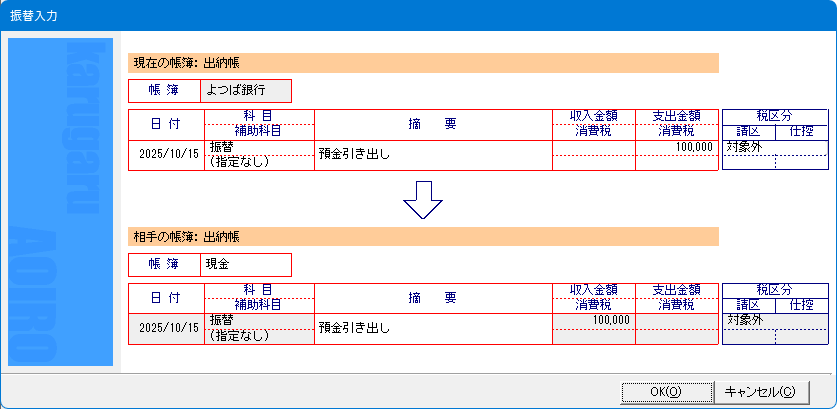Click the よつば銀行 account book field
This screenshot has width=837, height=409.
coord(246,91)
